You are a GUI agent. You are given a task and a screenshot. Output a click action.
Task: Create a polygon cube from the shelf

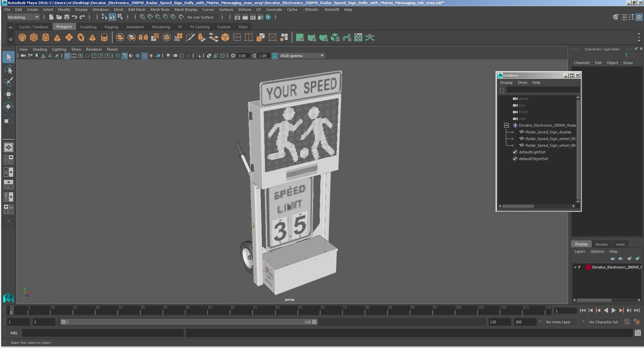click(34, 38)
